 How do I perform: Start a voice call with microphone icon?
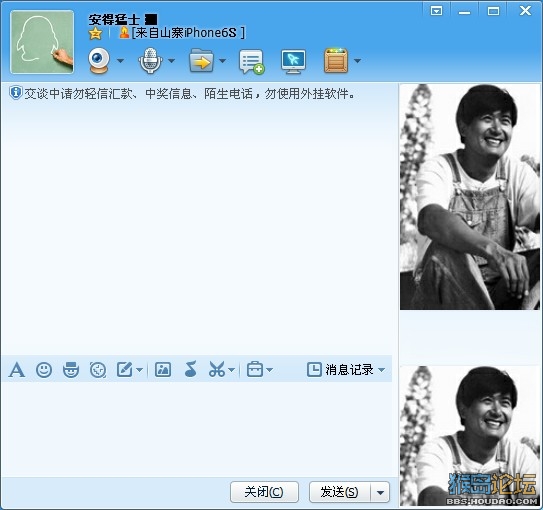[150, 61]
